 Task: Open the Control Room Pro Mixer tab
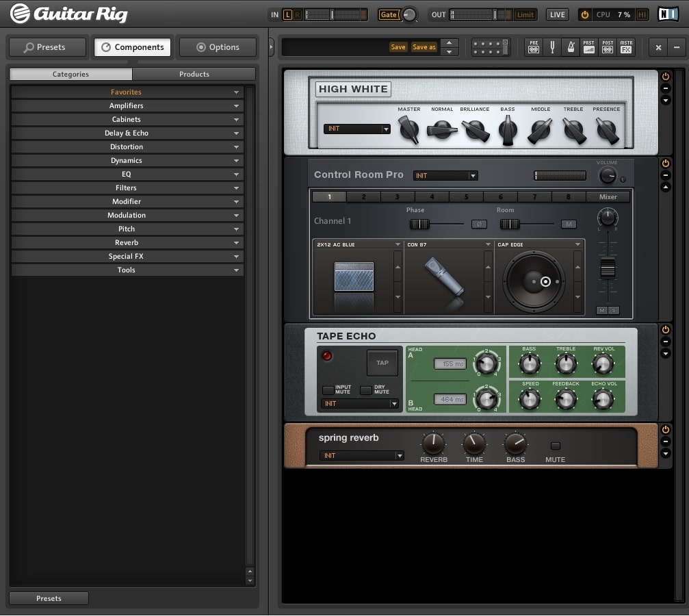[608, 196]
